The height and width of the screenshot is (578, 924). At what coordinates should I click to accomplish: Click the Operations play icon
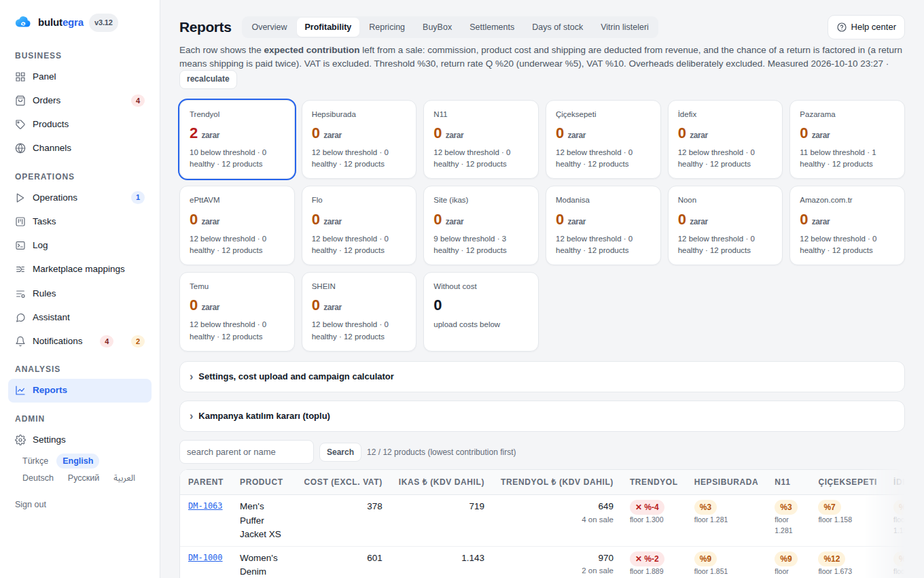tap(20, 198)
